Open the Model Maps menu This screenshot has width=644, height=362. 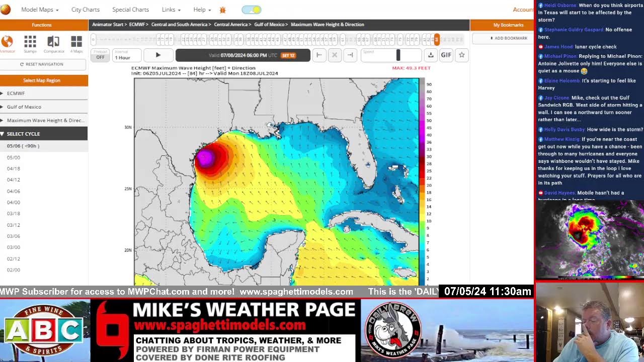click(40, 10)
